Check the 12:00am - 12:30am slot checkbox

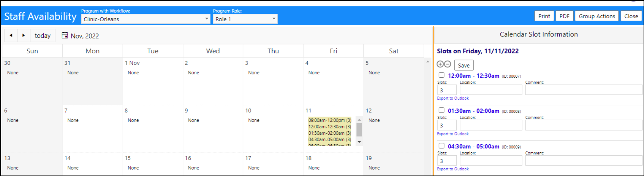pyautogui.click(x=442, y=75)
